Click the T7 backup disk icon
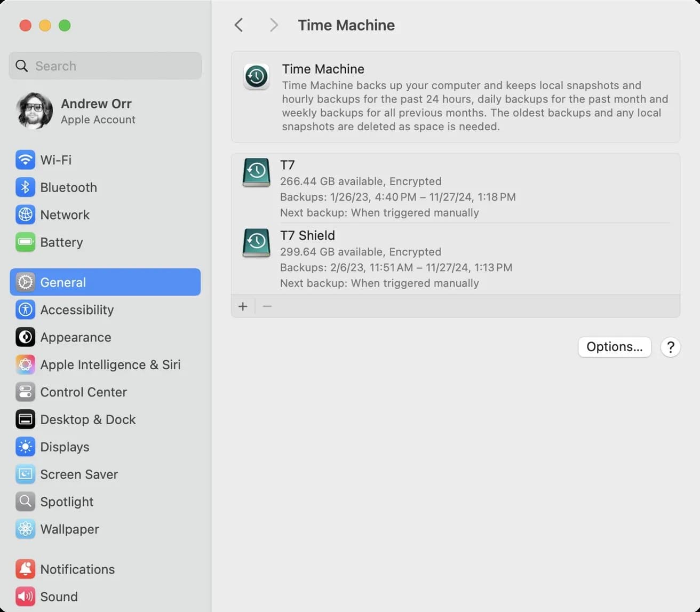The width and height of the screenshot is (700, 612). tap(256, 172)
